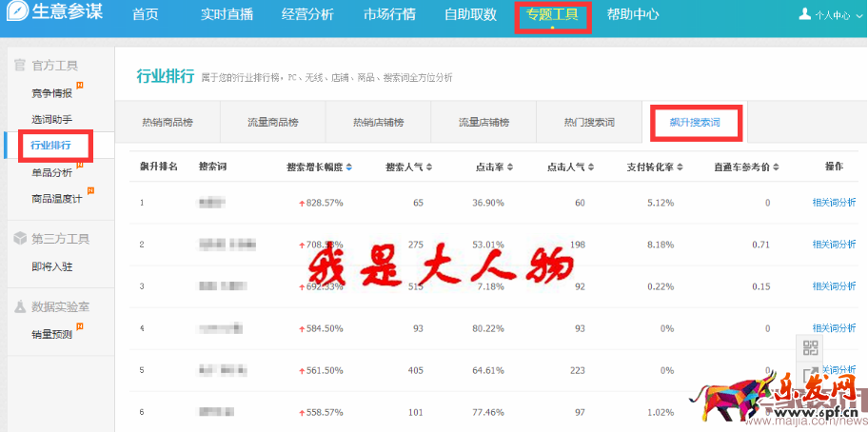Sort by 搜索增长幅度 column arrow
Screen dimensions: 868x432
[349, 167]
